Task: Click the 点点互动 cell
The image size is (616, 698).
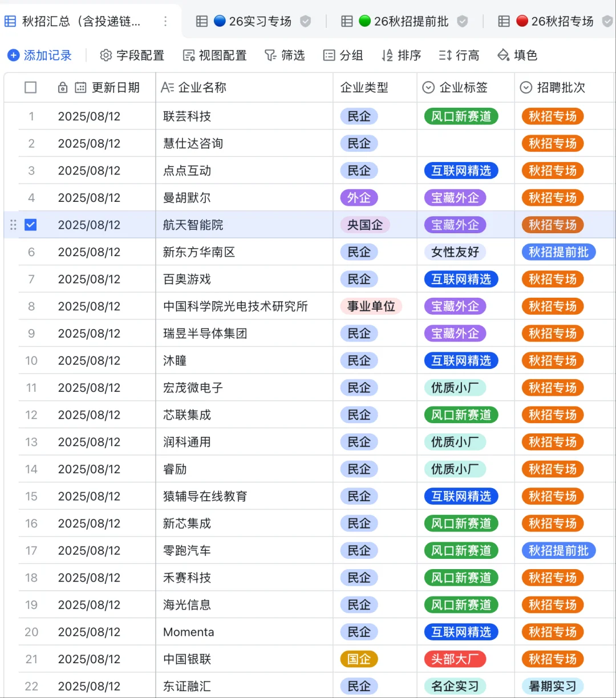Action: (244, 171)
